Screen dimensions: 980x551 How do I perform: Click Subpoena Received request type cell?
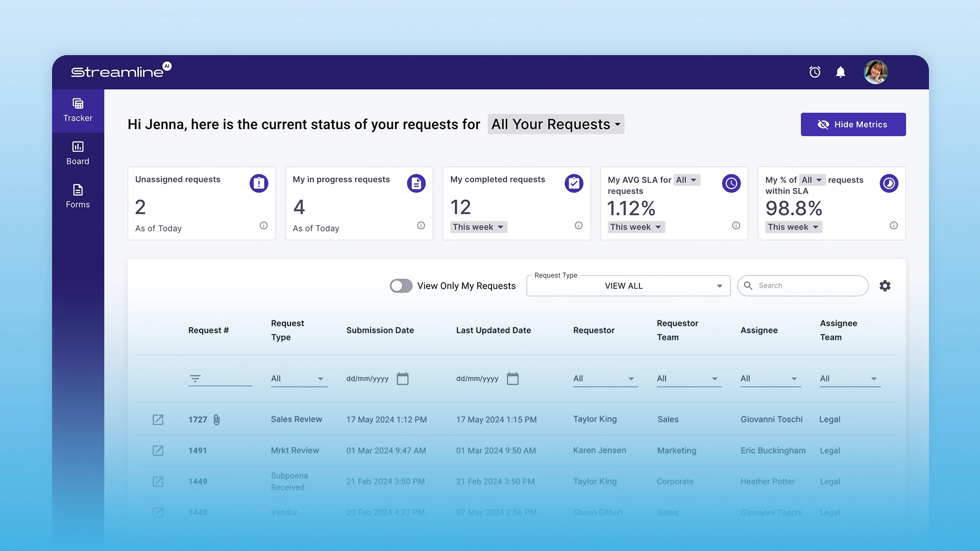[x=289, y=482]
